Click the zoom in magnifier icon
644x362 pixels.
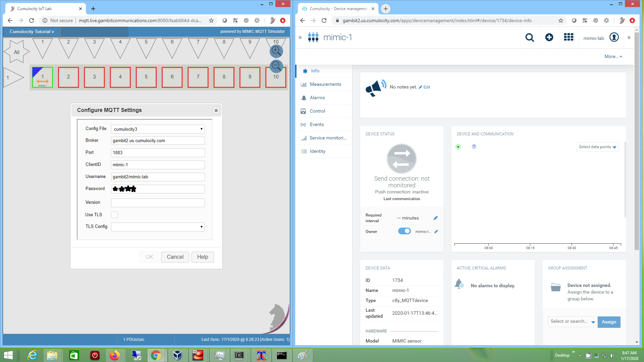click(x=276, y=51)
